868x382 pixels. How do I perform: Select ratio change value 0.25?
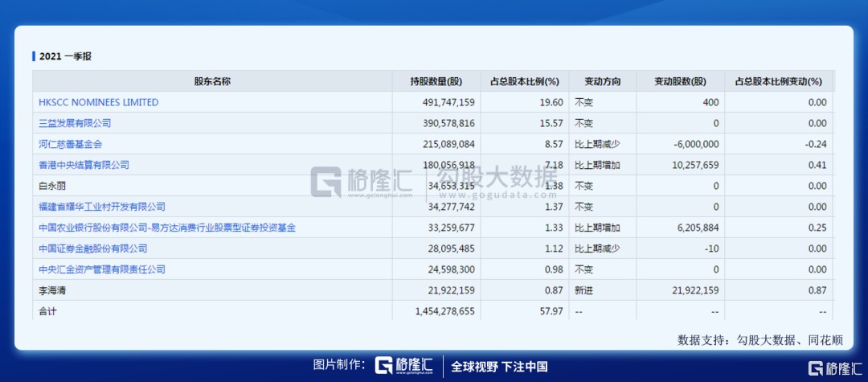tap(817, 228)
